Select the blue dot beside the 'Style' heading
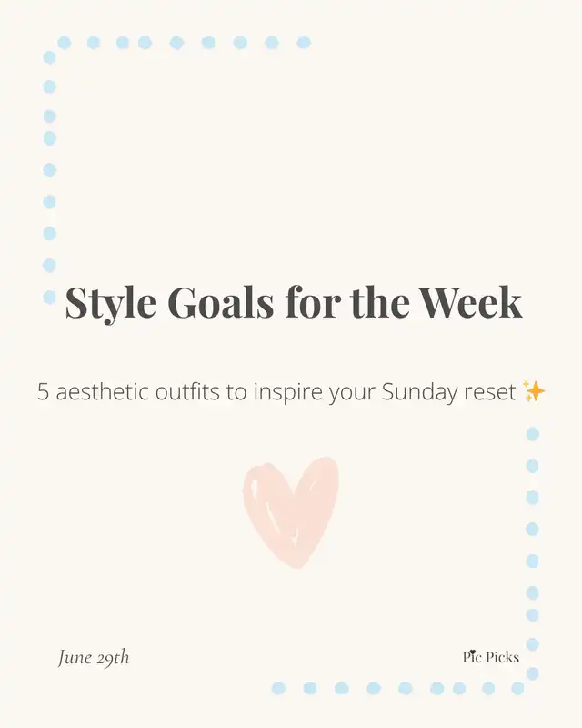The width and height of the screenshot is (582, 728). [x=49, y=298]
